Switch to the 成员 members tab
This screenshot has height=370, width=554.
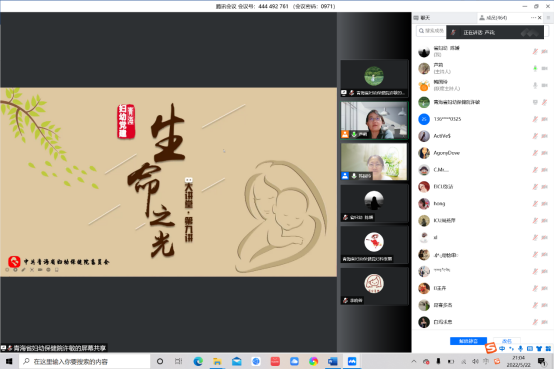pyautogui.click(x=493, y=18)
